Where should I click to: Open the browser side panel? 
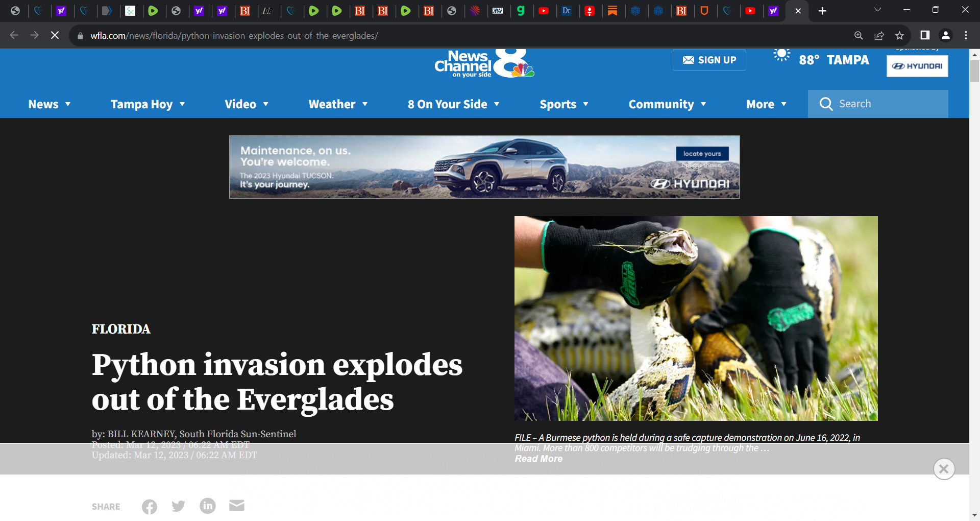click(925, 35)
